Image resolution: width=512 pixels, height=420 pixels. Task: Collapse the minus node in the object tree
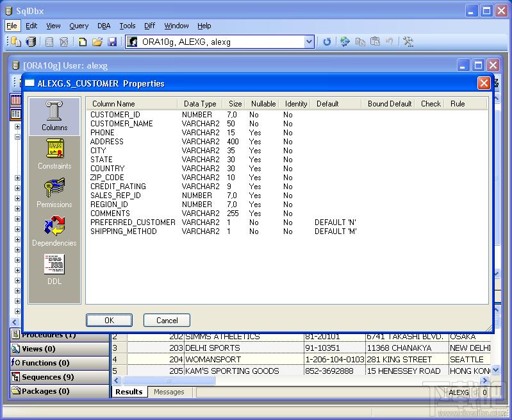point(18,137)
